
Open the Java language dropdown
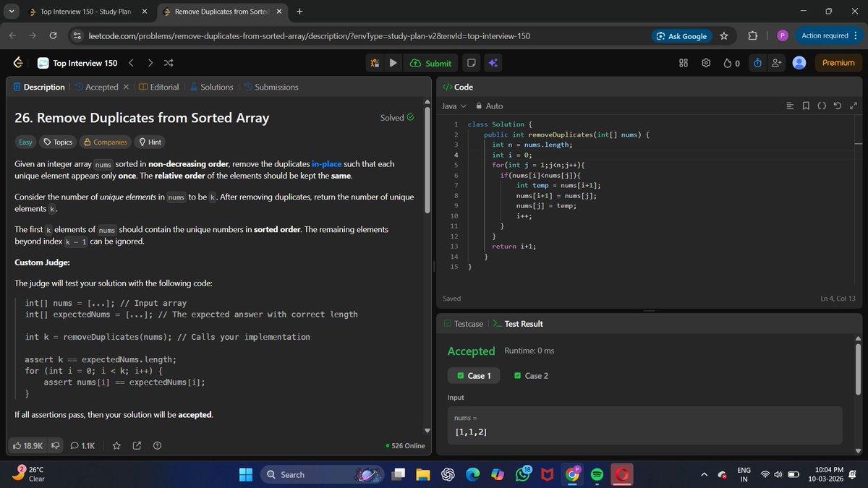tap(454, 106)
